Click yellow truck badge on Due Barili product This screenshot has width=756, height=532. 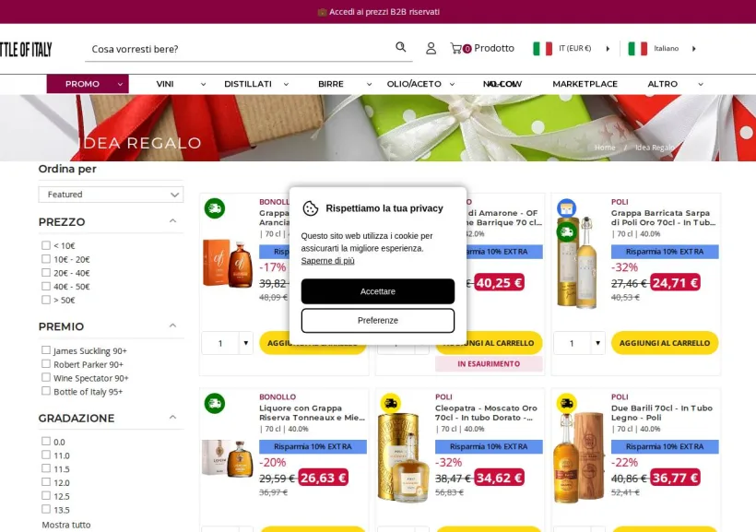point(566,403)
